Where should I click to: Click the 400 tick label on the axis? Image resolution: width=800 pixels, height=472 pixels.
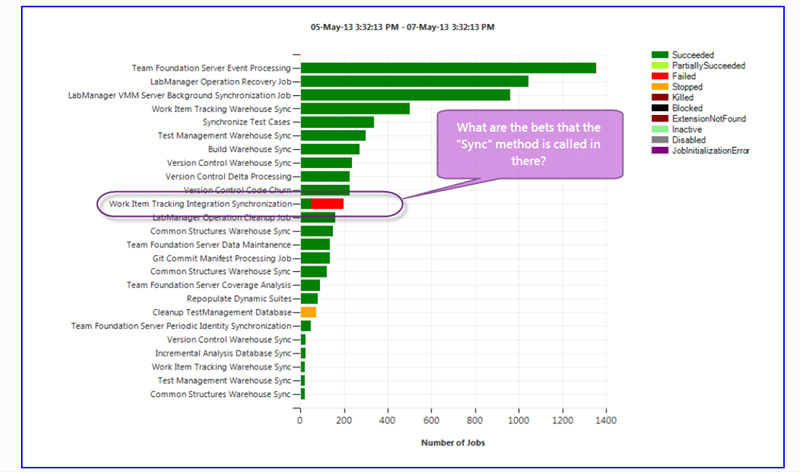[x=388, y=420]
